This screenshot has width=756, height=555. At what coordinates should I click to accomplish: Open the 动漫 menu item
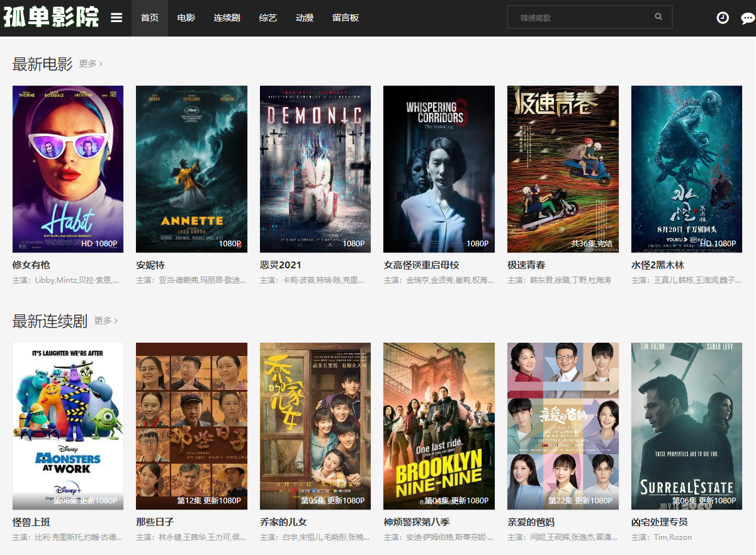pyautogui.click(x=305, y=18)
